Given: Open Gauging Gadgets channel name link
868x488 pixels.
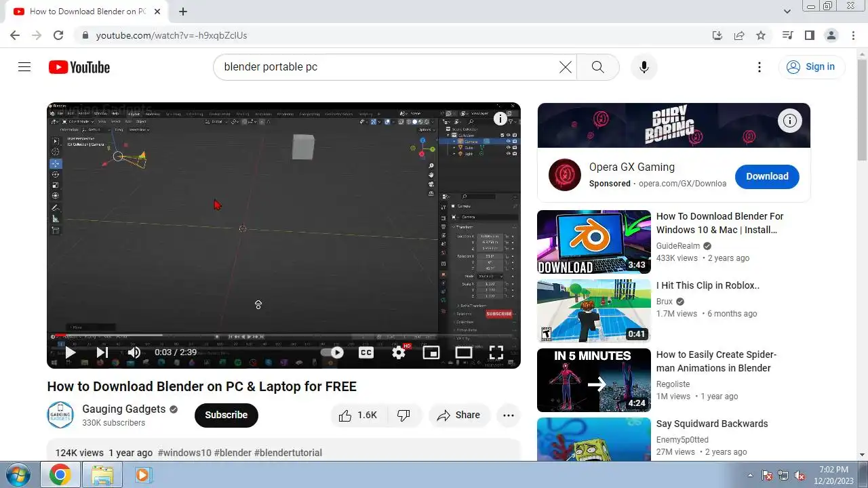Looking at the screenshot, I should tap(124, 409).
